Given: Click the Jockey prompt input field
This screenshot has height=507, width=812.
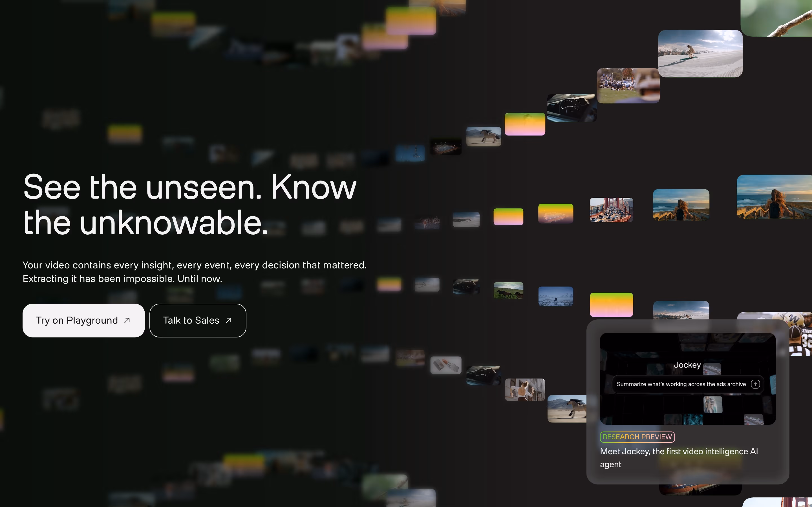Looking at the screenshot, I should coord(688,384).
